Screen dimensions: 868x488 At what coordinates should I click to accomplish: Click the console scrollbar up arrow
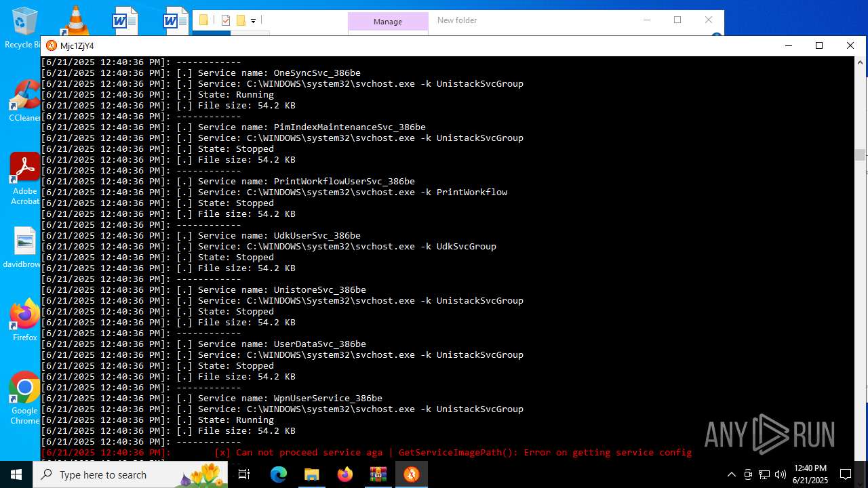(x=861, y=62)
